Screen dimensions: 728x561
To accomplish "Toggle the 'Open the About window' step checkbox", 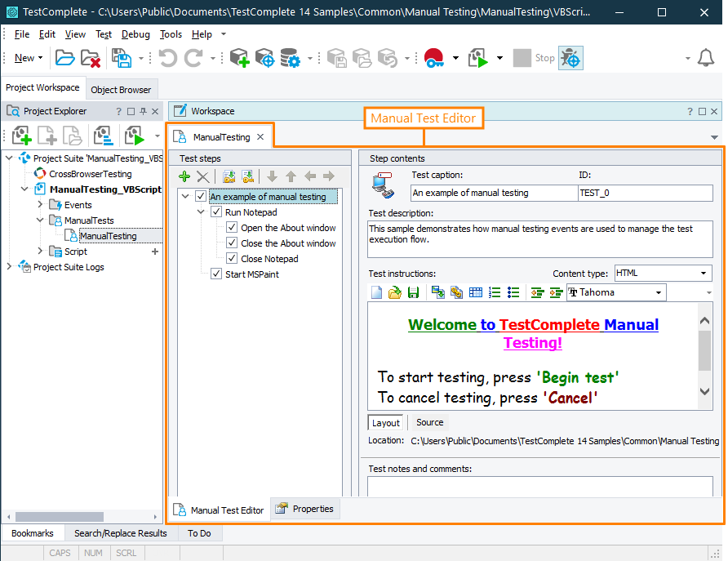I will tap(231, 227).
